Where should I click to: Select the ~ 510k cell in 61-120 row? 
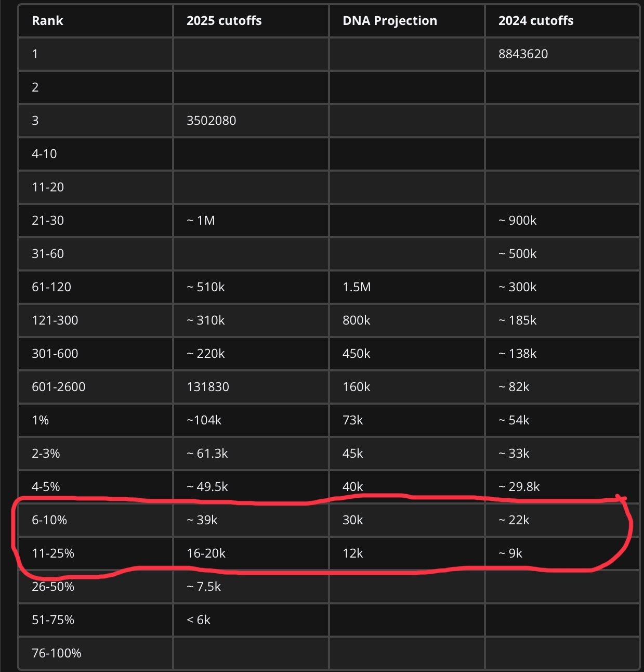[251, 287]
